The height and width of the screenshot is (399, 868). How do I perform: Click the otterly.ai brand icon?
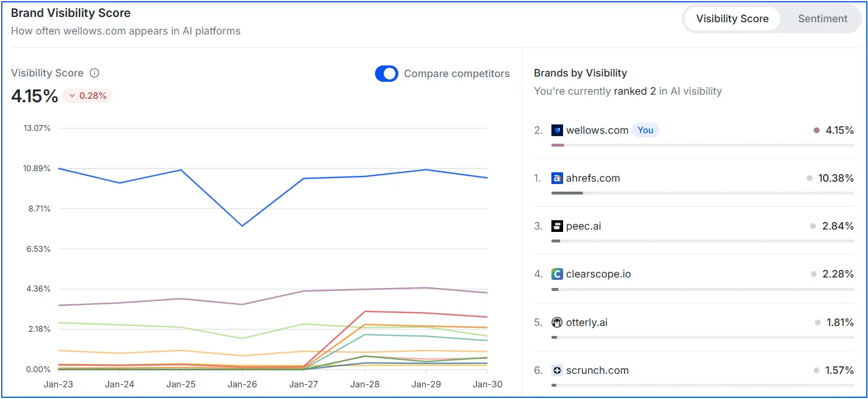[x=557, y=322]
